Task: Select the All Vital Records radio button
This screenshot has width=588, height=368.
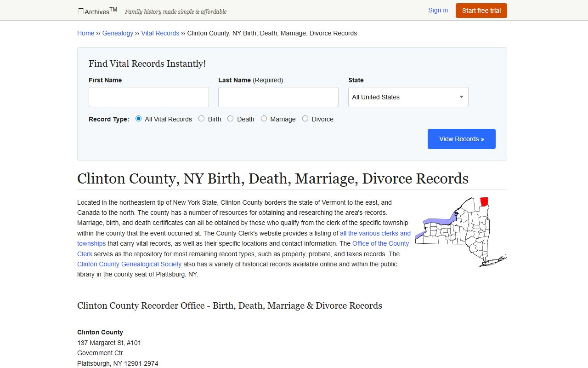Action: coord(139,119)
